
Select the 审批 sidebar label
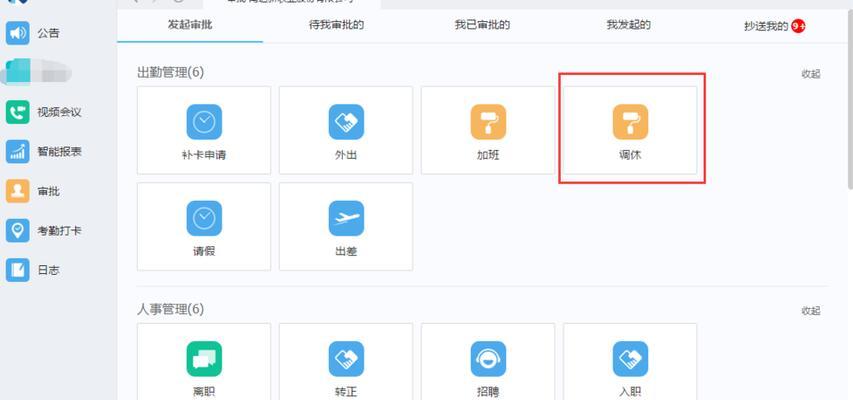pyautogui.click(x=48, y=191)
